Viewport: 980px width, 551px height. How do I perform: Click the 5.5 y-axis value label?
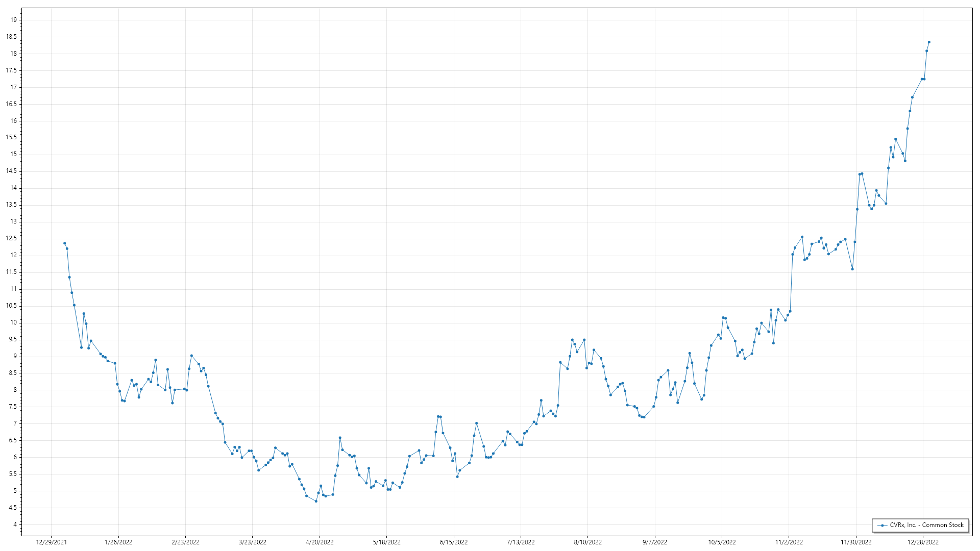point(13,474)
